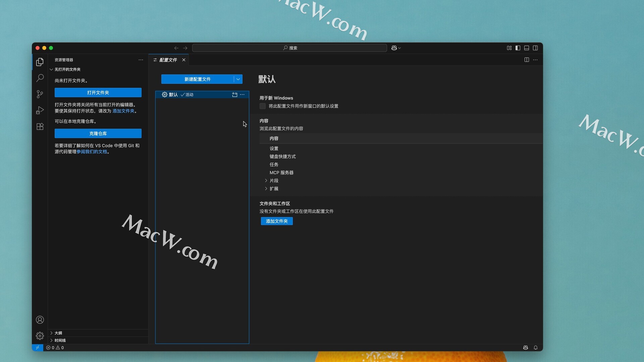Open the Copilot status icon in status bar
Image resolution: width=644 pixels, height=362 pixels.
coord(526,348)
